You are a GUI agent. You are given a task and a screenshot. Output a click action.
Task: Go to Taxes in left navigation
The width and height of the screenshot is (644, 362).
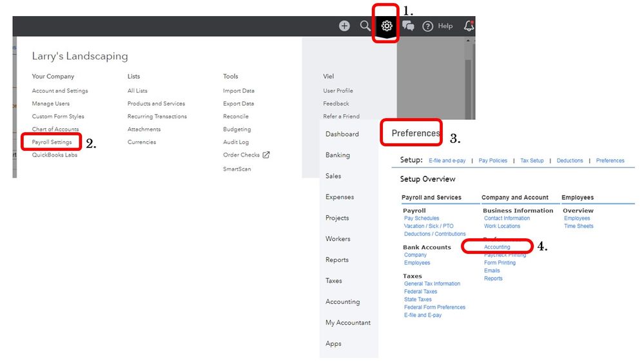point(333,280)
